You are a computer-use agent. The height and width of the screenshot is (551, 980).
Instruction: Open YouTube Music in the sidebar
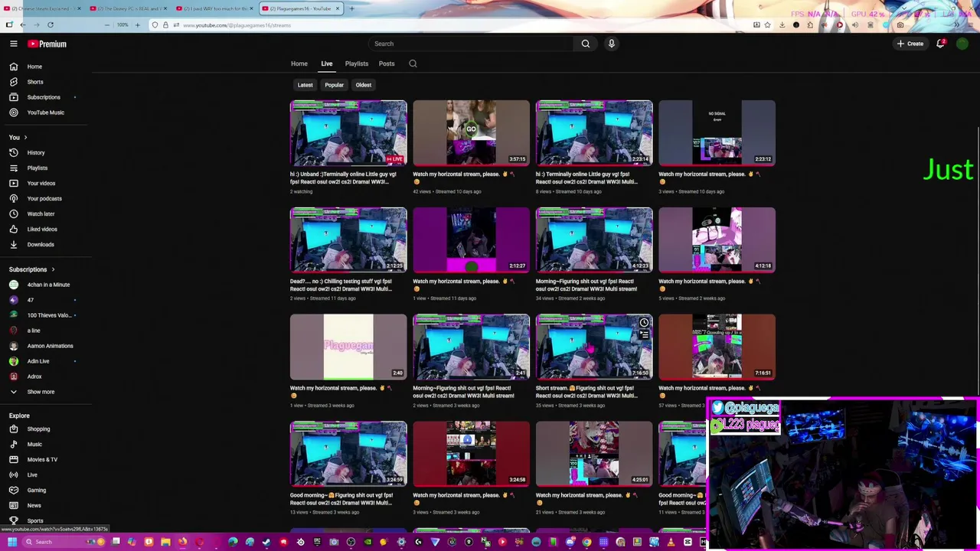click(46, 112)
